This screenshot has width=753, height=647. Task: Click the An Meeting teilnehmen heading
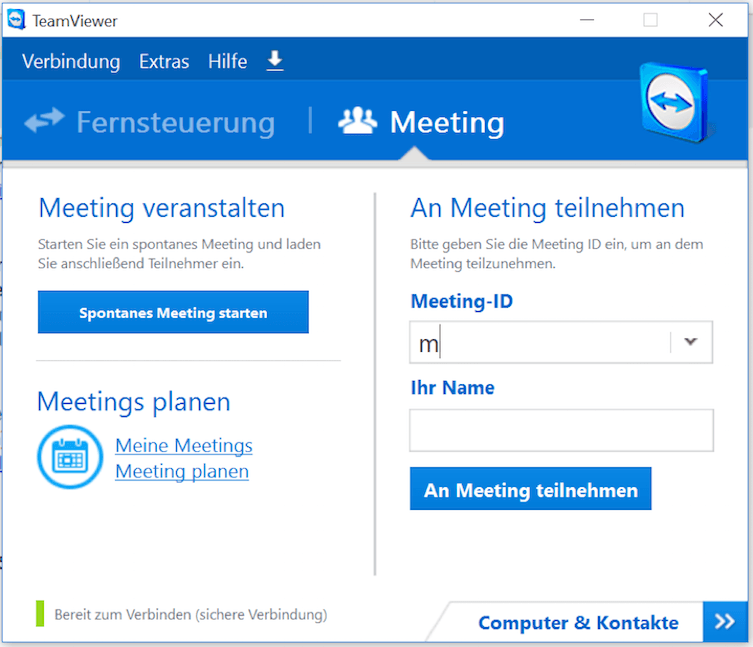tap(547, 208)
